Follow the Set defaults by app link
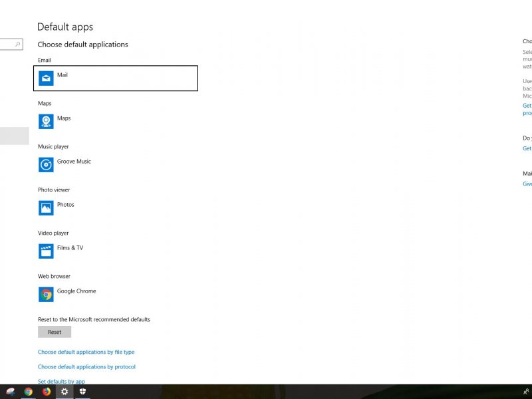Image resolution: width=532 pixels, height=399 pixels. (61, 381)
